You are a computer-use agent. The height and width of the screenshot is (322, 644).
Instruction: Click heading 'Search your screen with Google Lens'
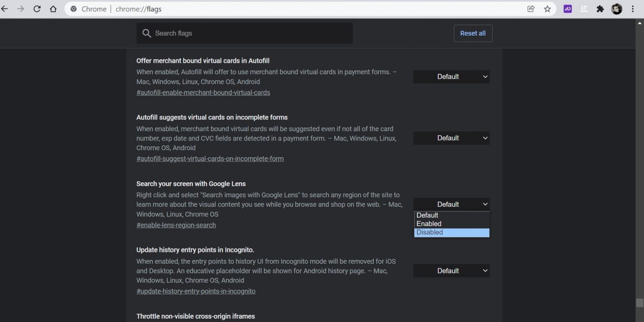pyautogui.click(x=191, y=184)
